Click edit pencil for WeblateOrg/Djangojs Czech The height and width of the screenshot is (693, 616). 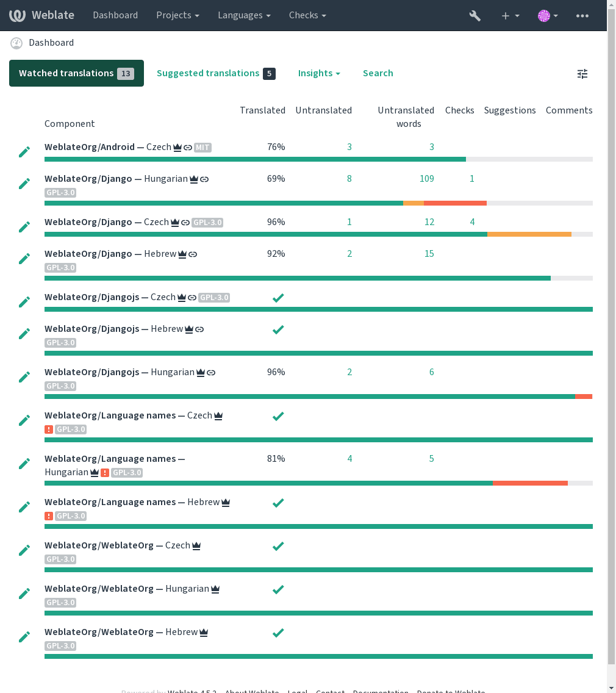coord(24,303)
